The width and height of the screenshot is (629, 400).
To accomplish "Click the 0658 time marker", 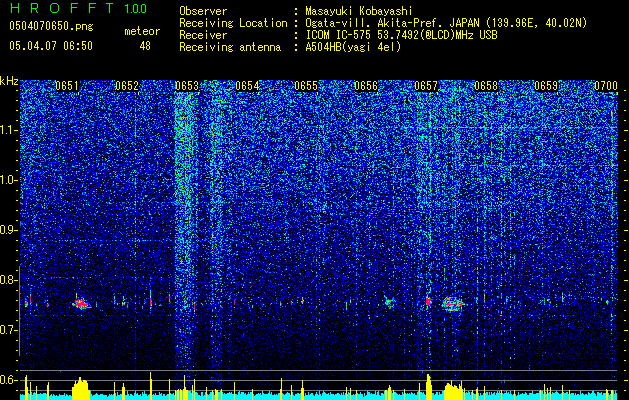I will pyautogui.click(x=486, y=86).
